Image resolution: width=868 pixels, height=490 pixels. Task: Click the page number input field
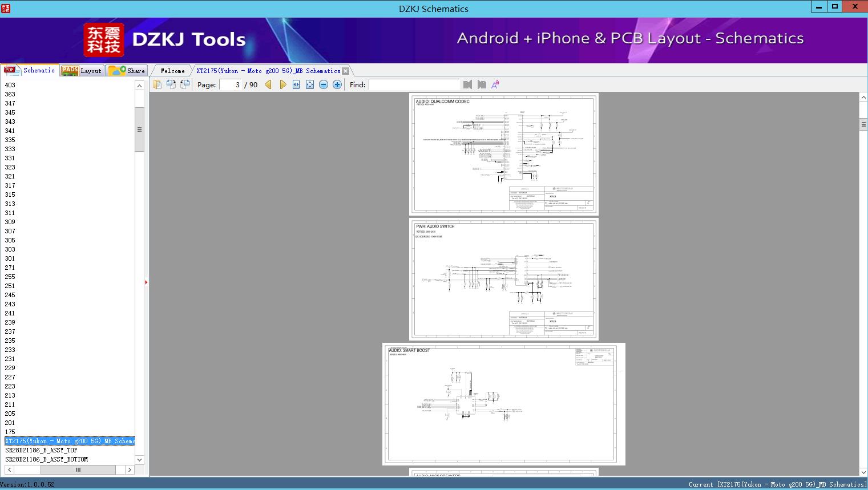click(x=230, y=84)
